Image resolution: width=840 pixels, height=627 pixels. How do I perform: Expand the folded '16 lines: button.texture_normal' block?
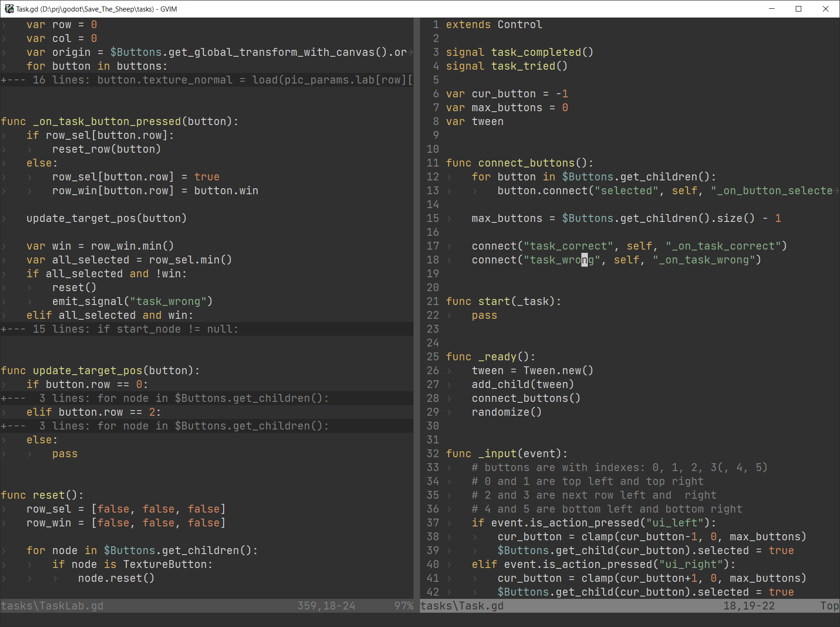tap(207, 80)
